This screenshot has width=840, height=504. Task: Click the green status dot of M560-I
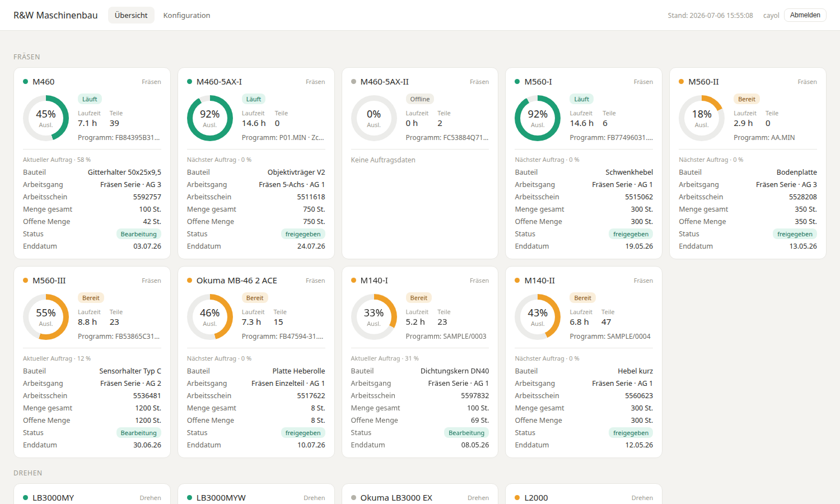(517, 82)
